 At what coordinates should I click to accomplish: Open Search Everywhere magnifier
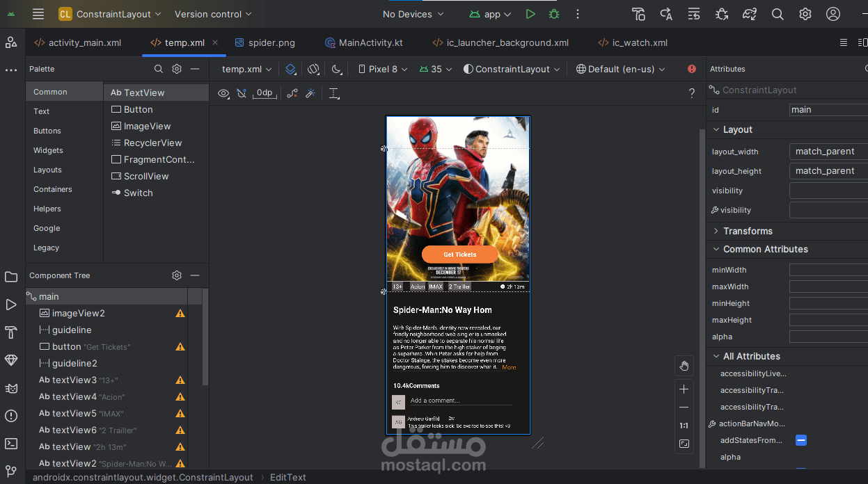tap(778, 14)
